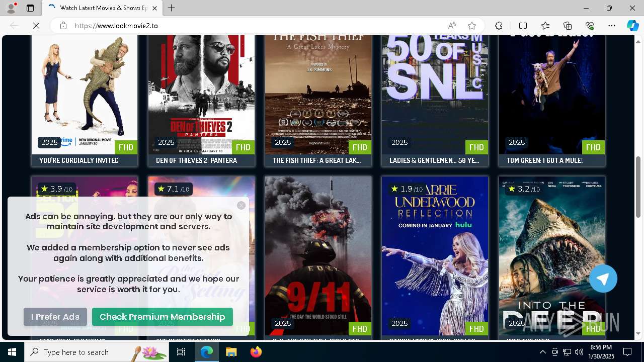Open Browser essentials icon
This screenshot has width=644, height=362.
click(x=590, y=26)
